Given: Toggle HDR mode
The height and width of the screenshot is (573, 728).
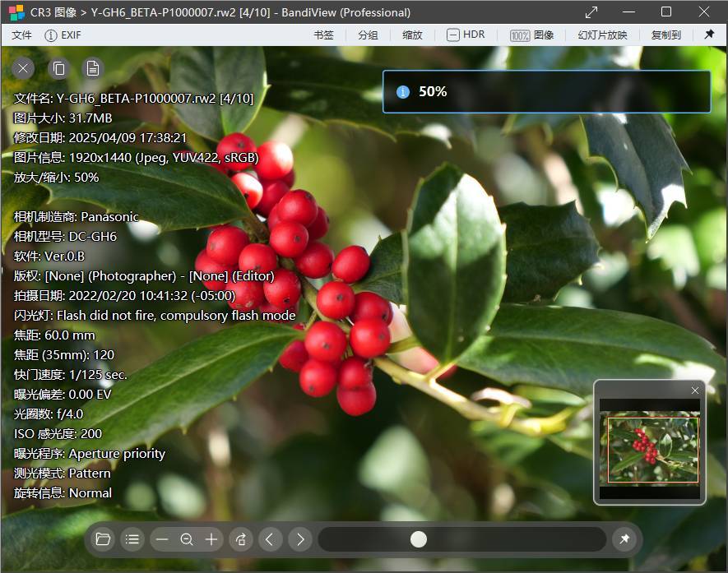Looking at the screenshot, I should tap(466, 35).
